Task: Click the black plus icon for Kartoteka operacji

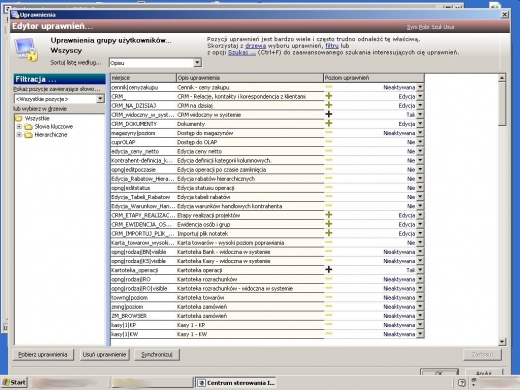Action: click(329, 269)
